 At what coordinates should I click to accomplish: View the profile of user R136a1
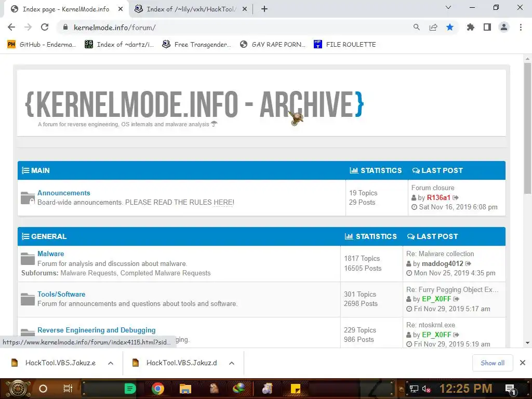coord(438,197)
